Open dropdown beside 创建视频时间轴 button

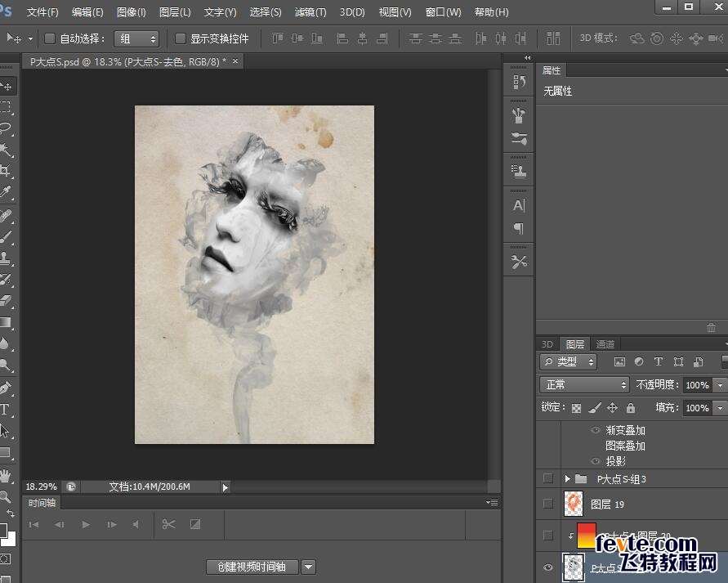point(309,567)
